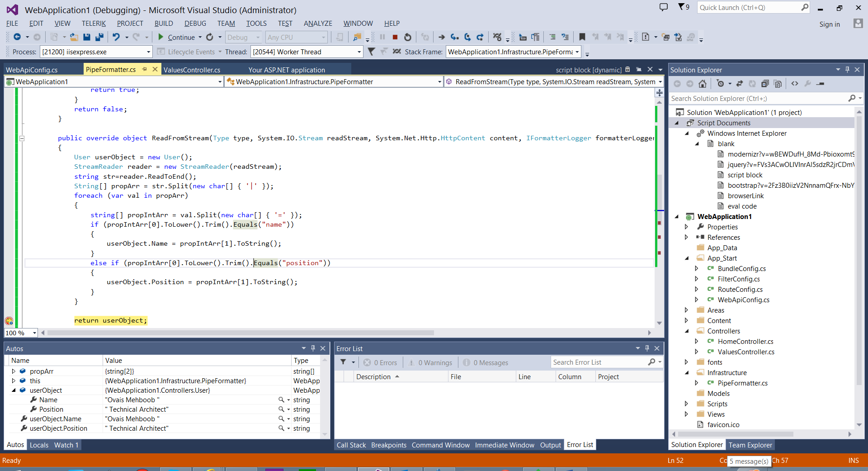
Task: Click the Refresh browser icon beside Continue
Action: pos(210,37)
